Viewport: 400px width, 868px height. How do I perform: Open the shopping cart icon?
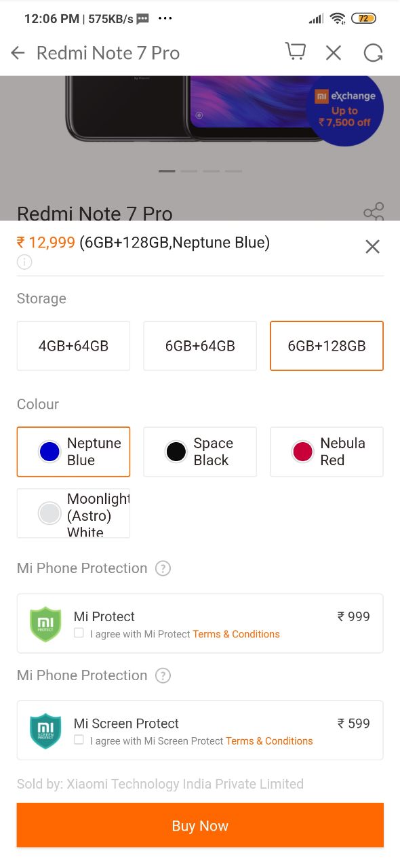(x=295, y=52)
